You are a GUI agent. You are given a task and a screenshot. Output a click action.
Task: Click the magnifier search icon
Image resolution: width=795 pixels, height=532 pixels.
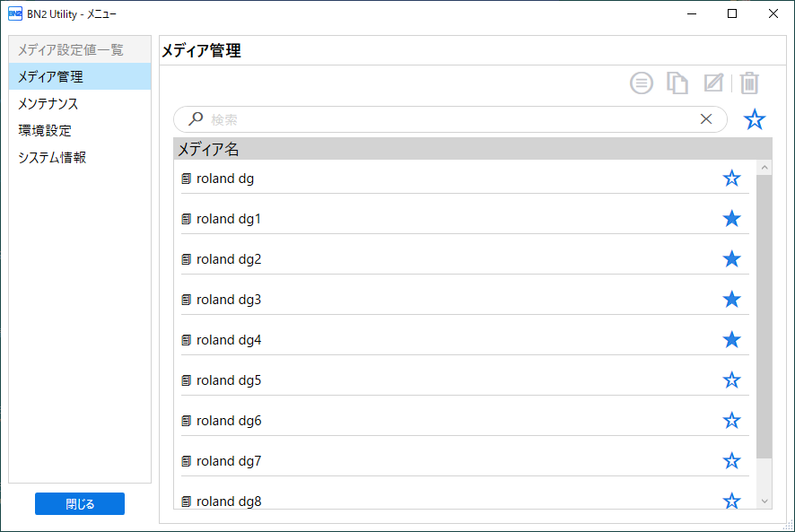[196, 119]
